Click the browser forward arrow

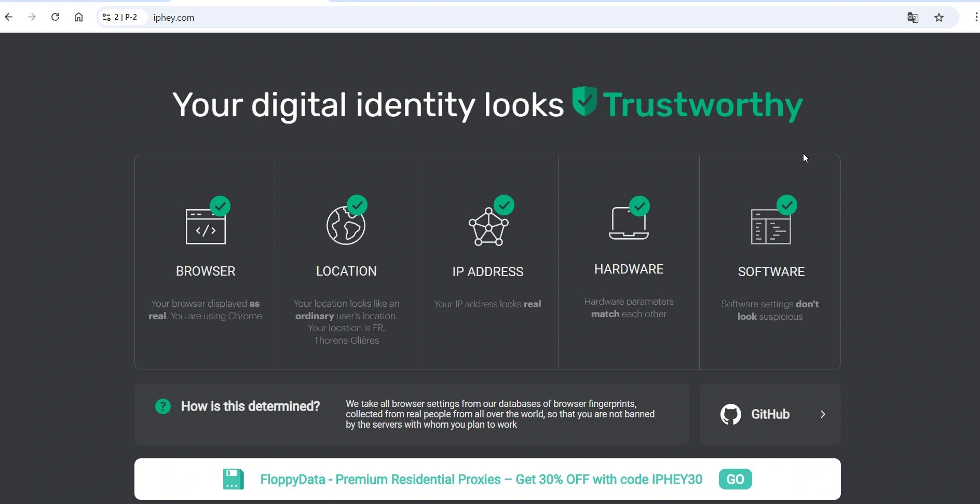tap(32, 17)
